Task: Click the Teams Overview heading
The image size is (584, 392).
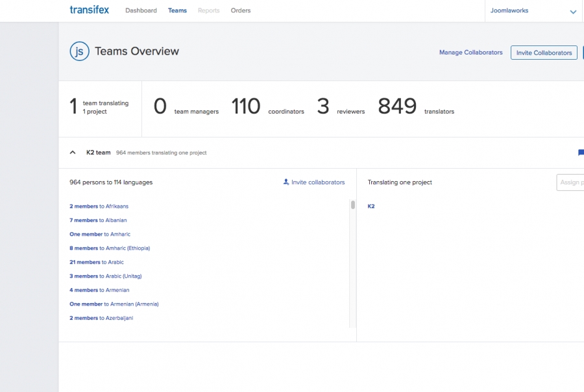Action: pyautogui.click(x=137, y=51)
